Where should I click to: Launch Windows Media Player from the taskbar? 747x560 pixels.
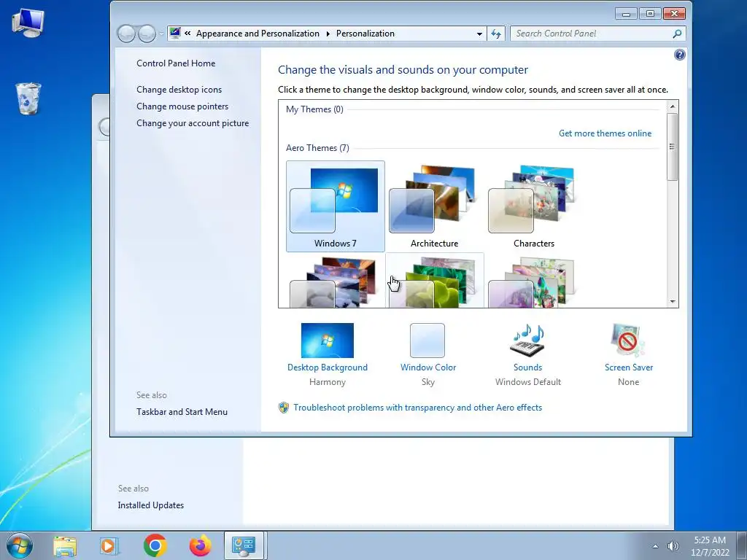tap(109, 546)
